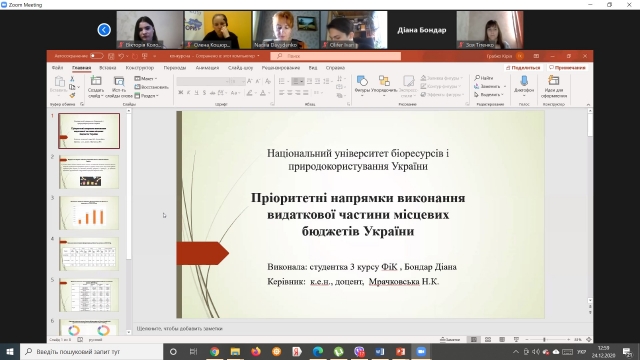Click the blue back arrow in Zoom
The width and height of the screenshot is (640, 360).
tap(104, 30)
